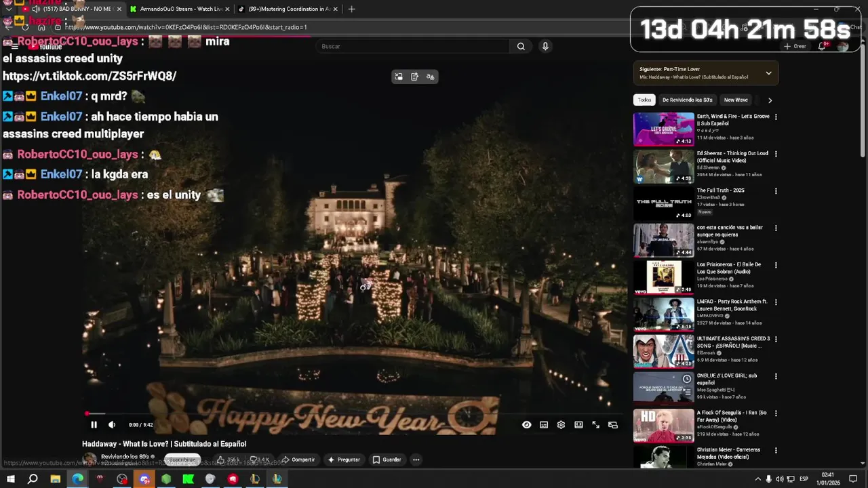
Task: Open options for Assassin's Creed 3 Song
Action: click(x=776, y=339)
